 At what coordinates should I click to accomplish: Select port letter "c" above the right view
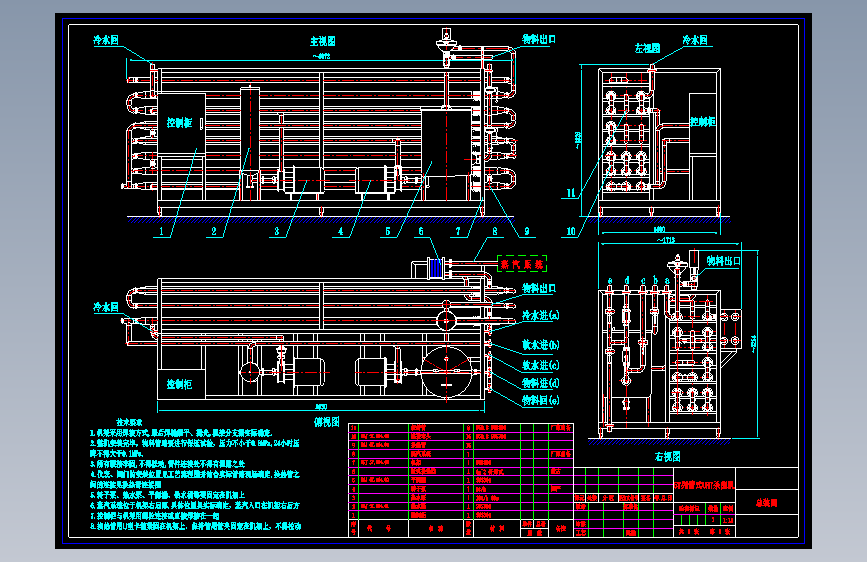coord(643,280)
